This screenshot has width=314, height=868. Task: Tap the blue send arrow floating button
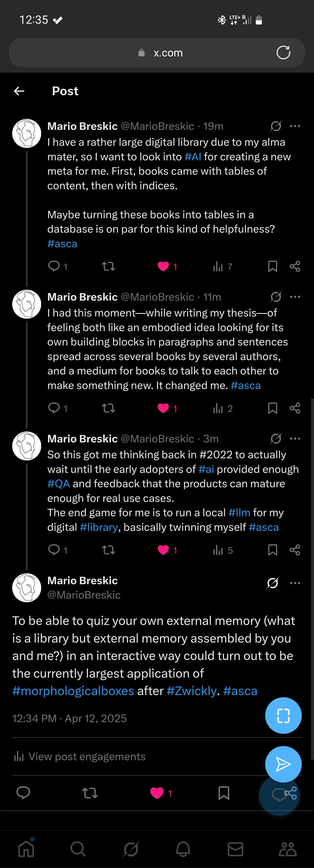pyautogui.click(x=283, y=764)
